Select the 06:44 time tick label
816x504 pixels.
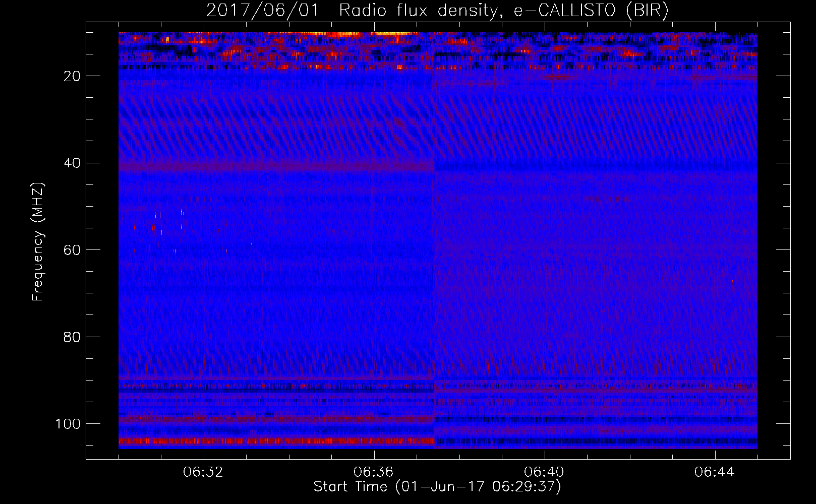click(715, 472)
